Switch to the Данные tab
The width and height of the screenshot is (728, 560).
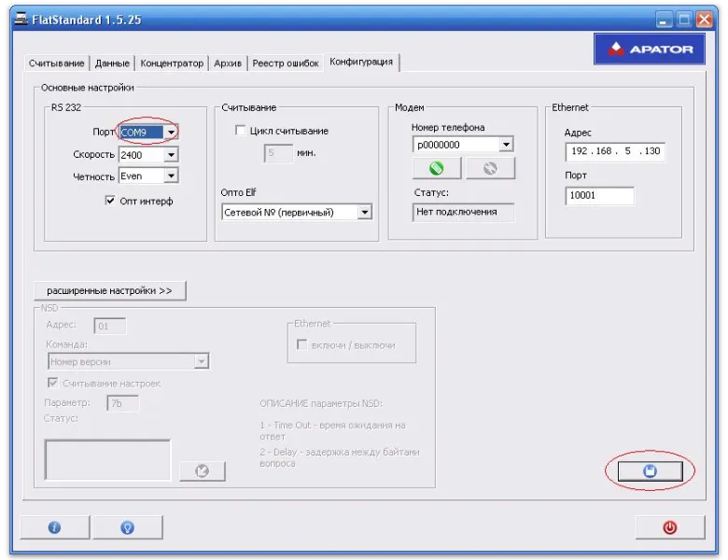(112, 63)
